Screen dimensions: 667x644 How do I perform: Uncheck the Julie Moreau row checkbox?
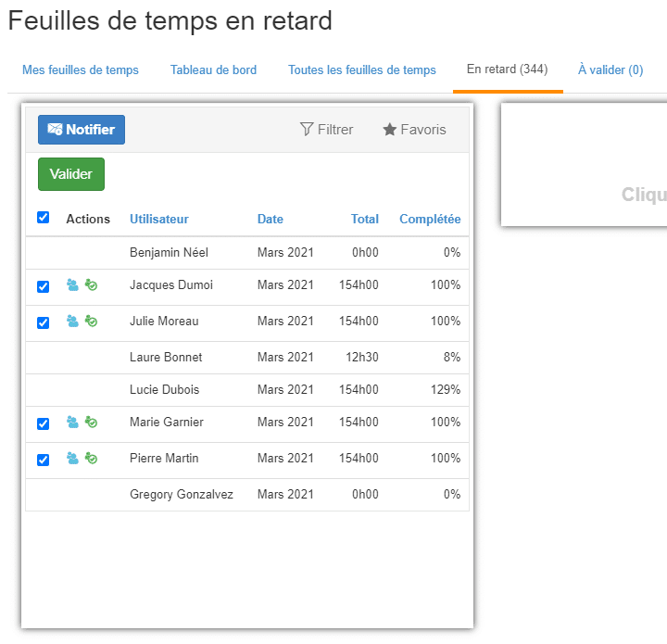43,323
